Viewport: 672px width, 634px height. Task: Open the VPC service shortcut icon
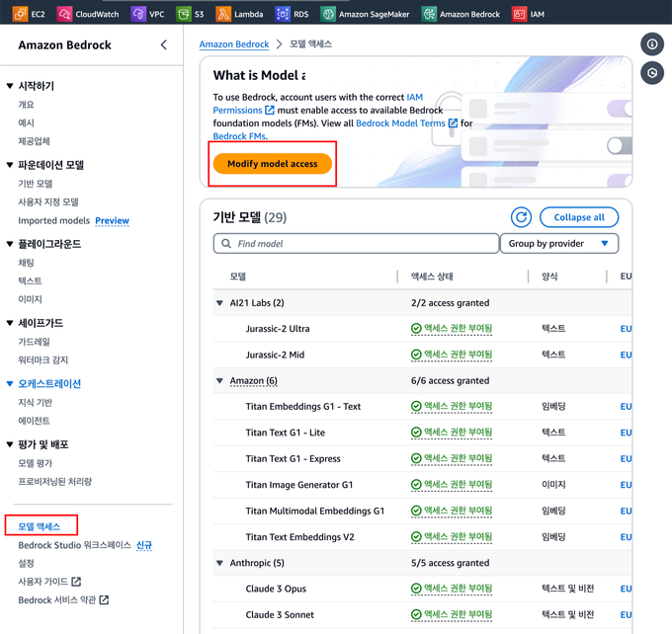(138, 14)
